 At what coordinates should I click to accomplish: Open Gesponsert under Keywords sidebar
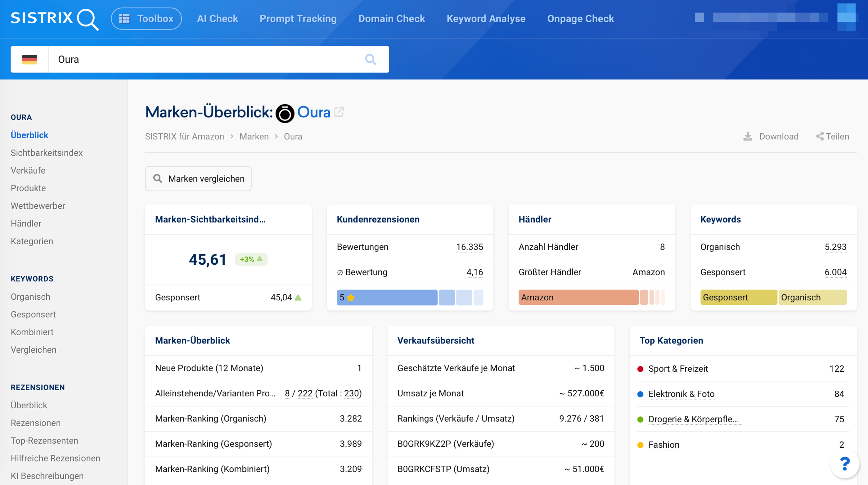click(33, 314)
